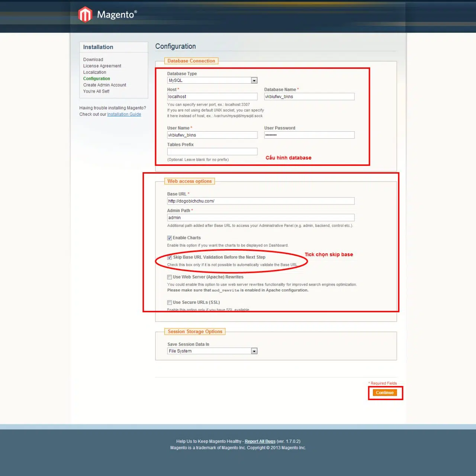Focus the Database Name text field
The width and height of the screenshot is (476, 476).
pos(309,97)
